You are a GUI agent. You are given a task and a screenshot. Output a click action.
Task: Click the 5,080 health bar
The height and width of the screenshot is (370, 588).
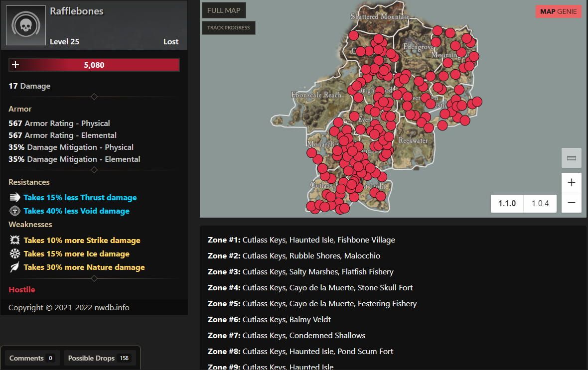94,65
